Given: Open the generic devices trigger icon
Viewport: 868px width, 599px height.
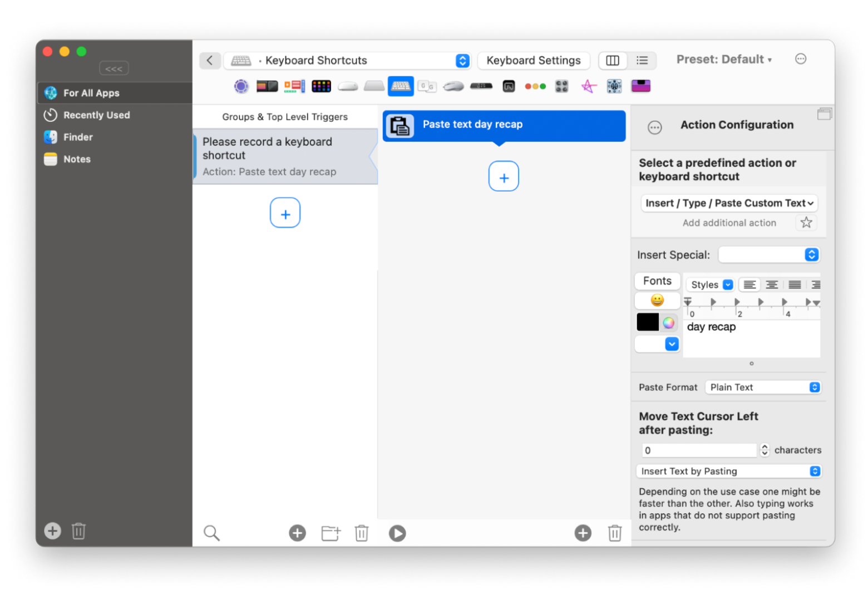Looking at the screenshot, I should [x=614, y=86].
